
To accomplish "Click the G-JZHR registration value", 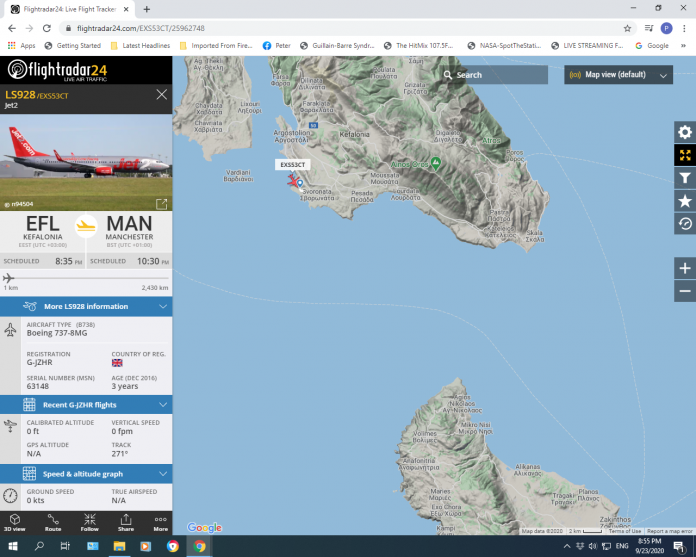I will click(40, 363).
